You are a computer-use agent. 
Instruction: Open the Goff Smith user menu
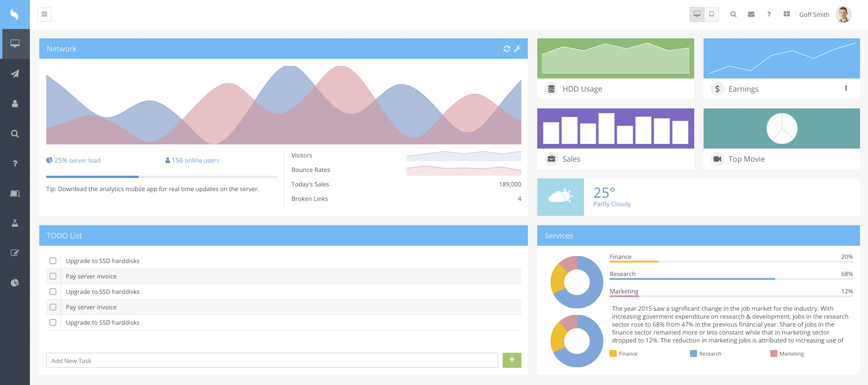click(x=814, y=14)
